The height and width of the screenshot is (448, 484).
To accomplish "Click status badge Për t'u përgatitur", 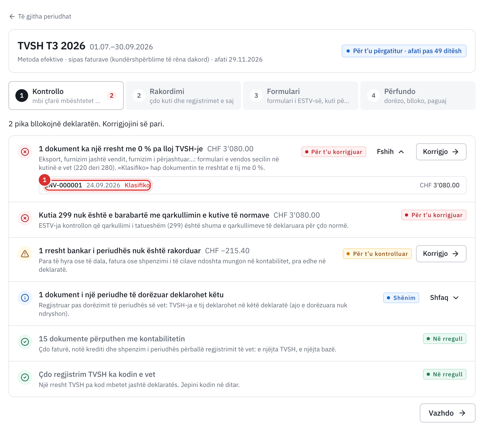I will click(404, 51).
